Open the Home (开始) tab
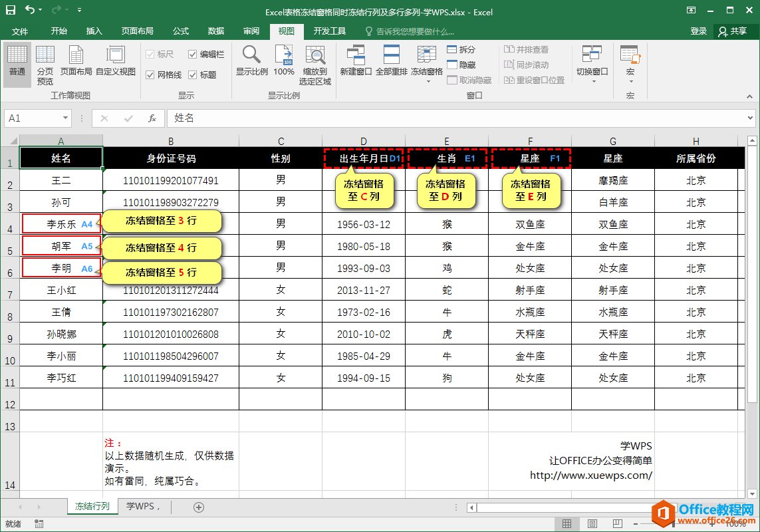The height and width of the screenshot is (532, 760). point(59,31)
